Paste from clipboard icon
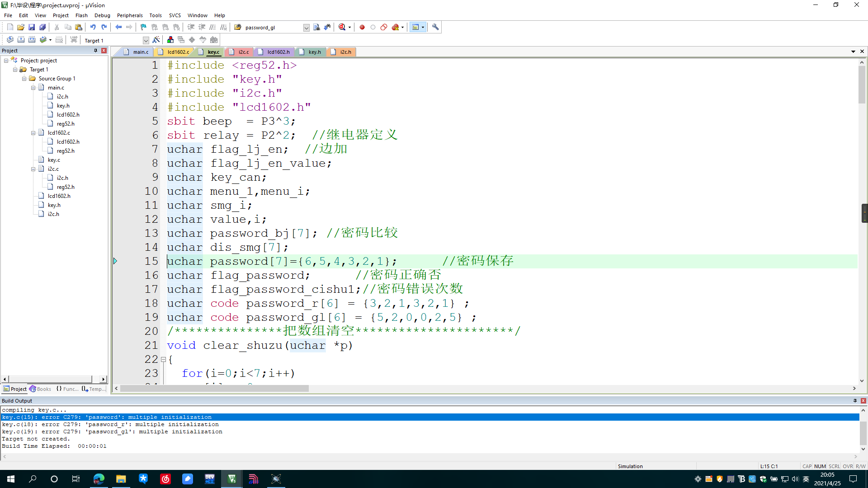 79,27
